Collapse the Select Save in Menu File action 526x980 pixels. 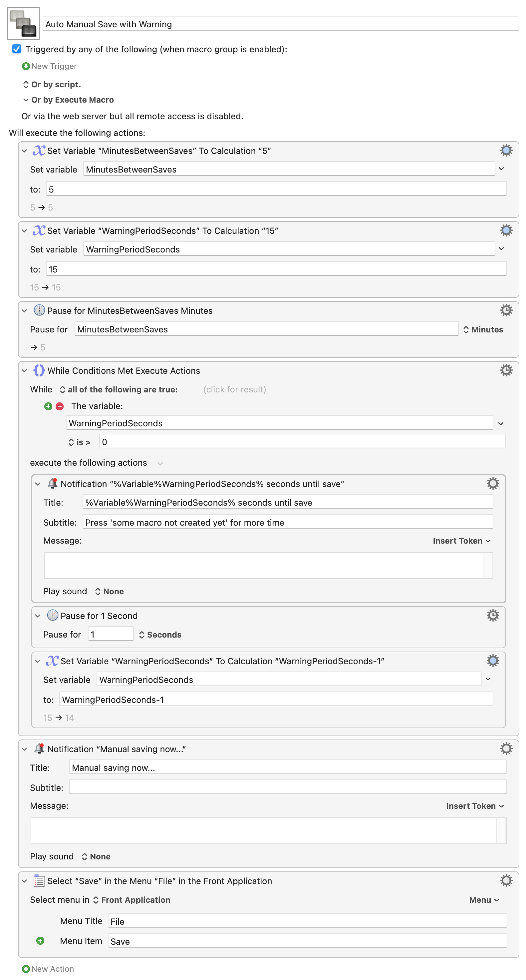tap(24, 881)
